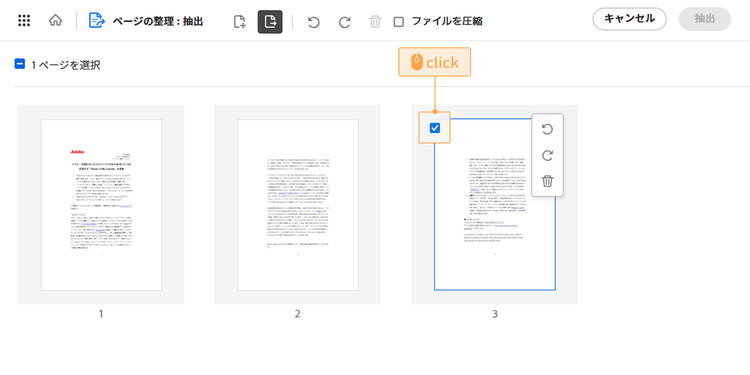Uncheck the page 3 selection checkbox
Viewport: 750px width, 375px height.
[x=435, y=128]
